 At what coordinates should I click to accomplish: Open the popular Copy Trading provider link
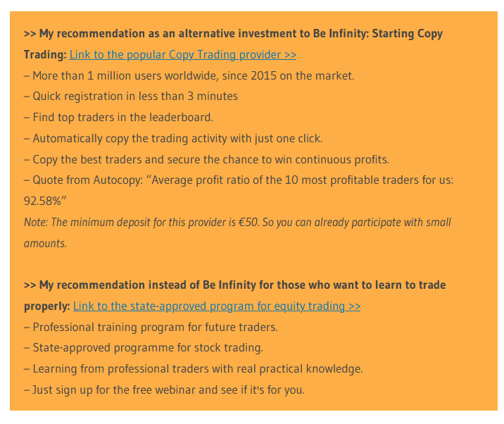click(182, 55)
